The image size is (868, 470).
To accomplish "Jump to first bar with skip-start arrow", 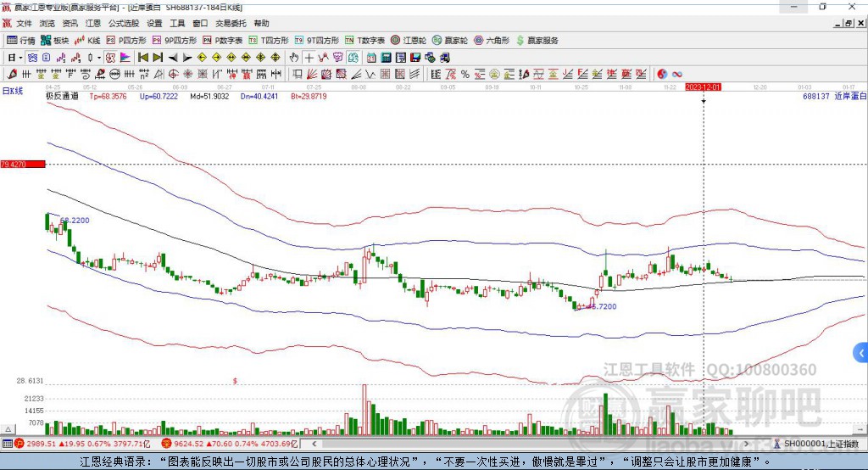I will click(x=142, y=58).
